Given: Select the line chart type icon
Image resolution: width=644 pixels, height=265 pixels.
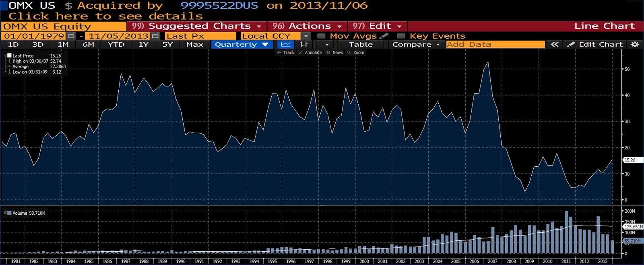Looking at the screenshot, I should click(x=285, y=44).
